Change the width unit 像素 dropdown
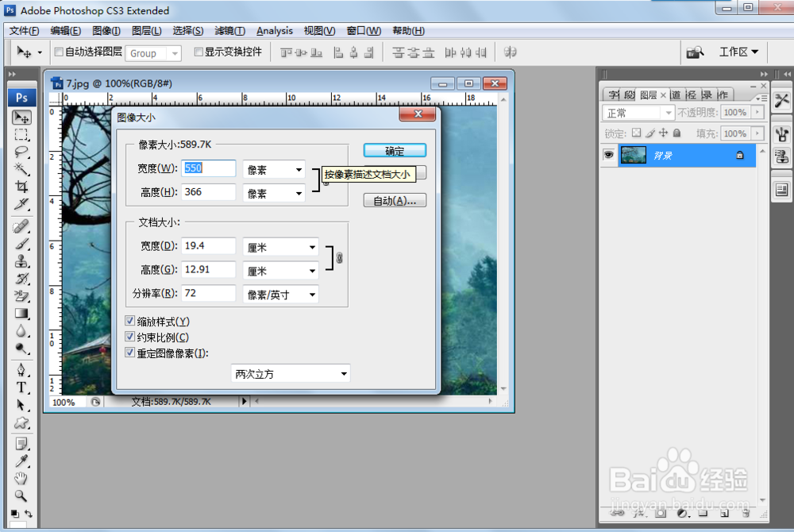 (273, 169)
